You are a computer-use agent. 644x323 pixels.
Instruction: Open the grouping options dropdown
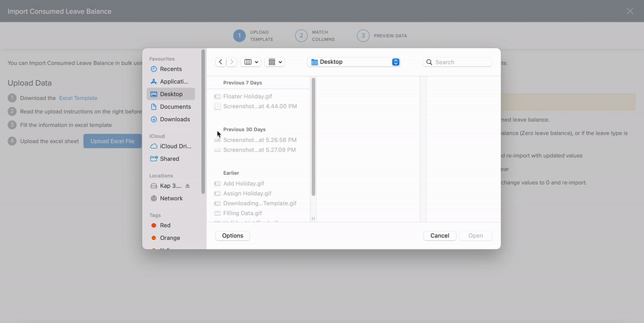coord(275,62)
